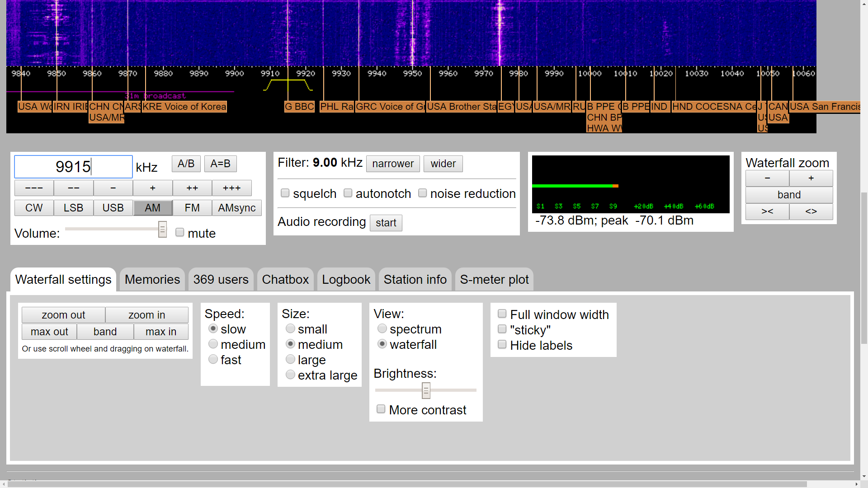868x488 pixels.
Task: Click the A/B VFO toggle button
Action: [186, 164]
